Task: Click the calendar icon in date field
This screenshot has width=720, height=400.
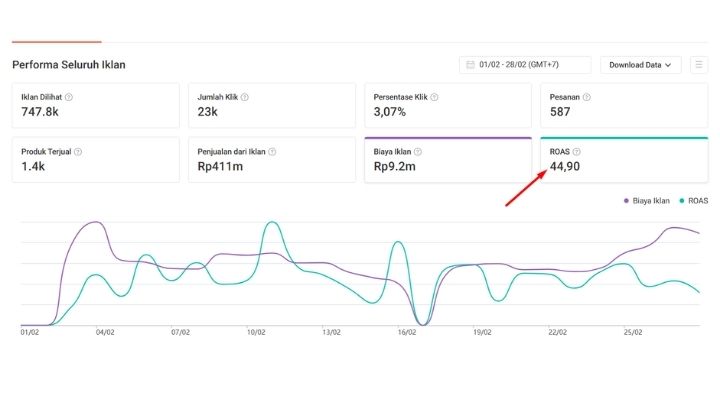Action: pos(470,65)
